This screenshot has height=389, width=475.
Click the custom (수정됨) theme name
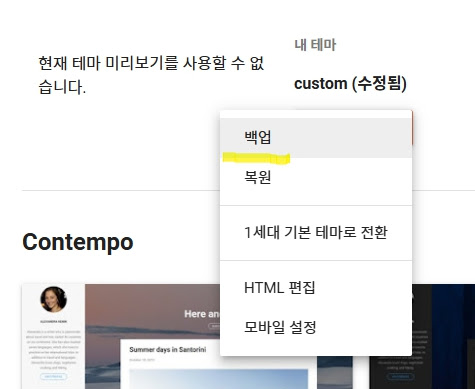[x=350, y=83]
